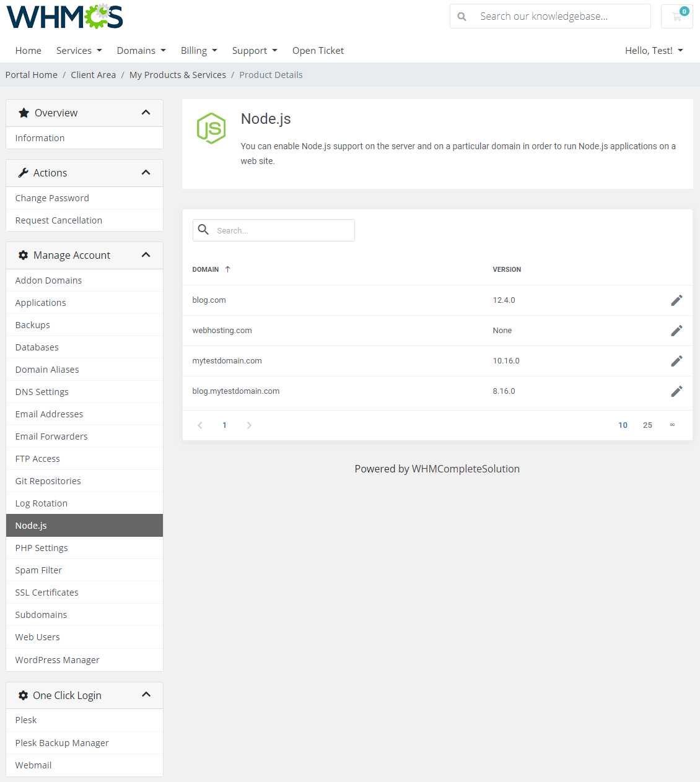Viewport: 700px width, 782px height.
Task: Open Domain Aliases section
Action: tap(84, 370)
